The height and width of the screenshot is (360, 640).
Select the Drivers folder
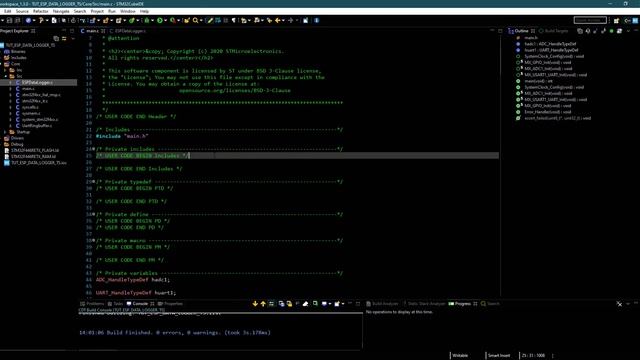click(17, 138)
